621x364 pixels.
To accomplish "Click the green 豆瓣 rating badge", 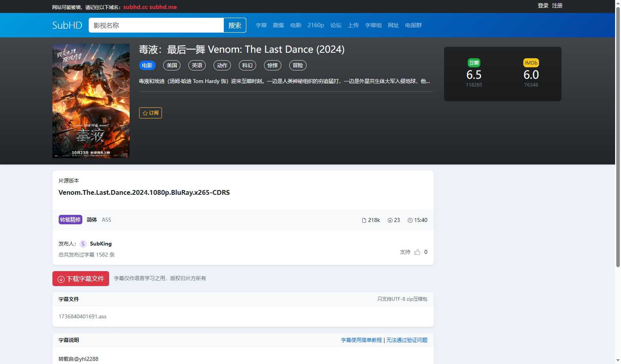I will 474,63.
